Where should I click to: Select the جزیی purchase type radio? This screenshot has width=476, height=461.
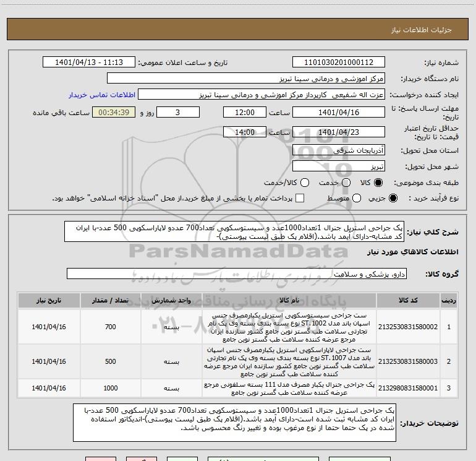click(x=393, y=198)
